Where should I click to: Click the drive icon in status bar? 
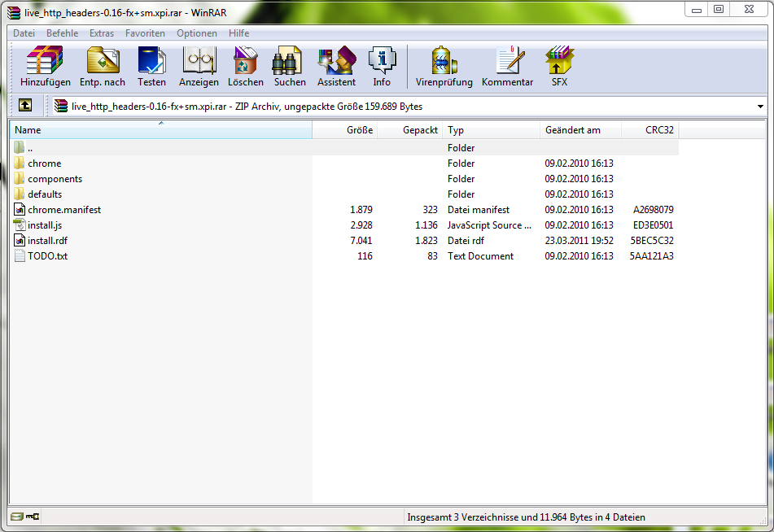pyautogui.click(x=17, y=517)
